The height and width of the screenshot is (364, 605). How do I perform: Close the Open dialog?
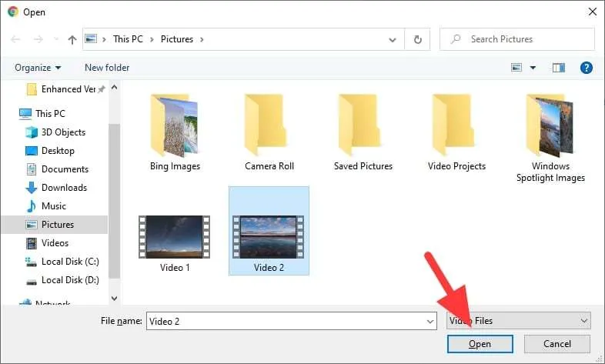tap(593, 12)
